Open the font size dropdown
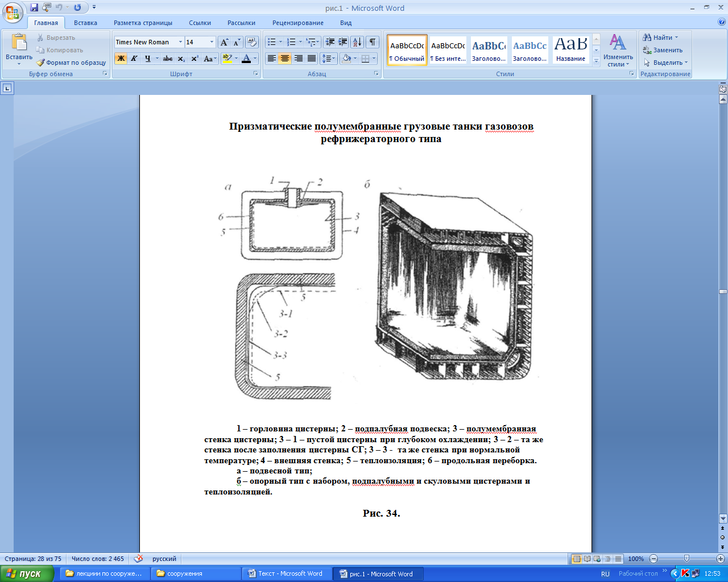The height and width of the screenshot is (582, 728). [212, 42]
